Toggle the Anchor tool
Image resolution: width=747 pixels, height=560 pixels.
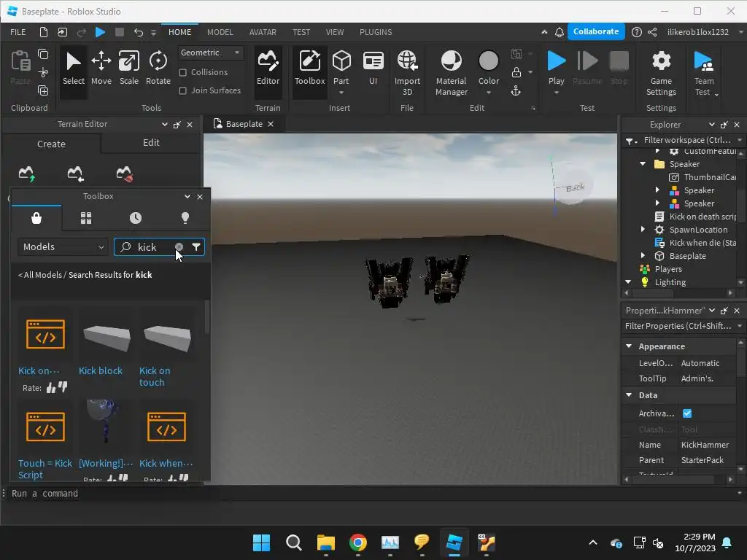(x=516, y=91)
